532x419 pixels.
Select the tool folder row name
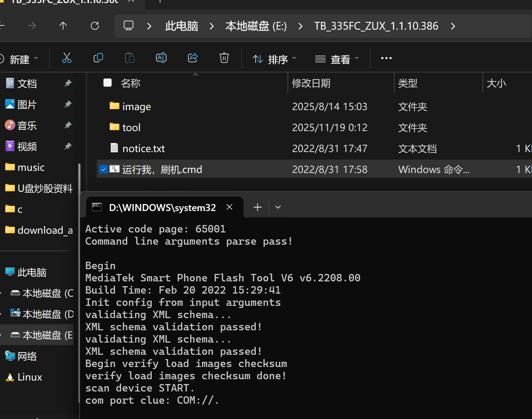pyautogui.click(x=132, y=128)
